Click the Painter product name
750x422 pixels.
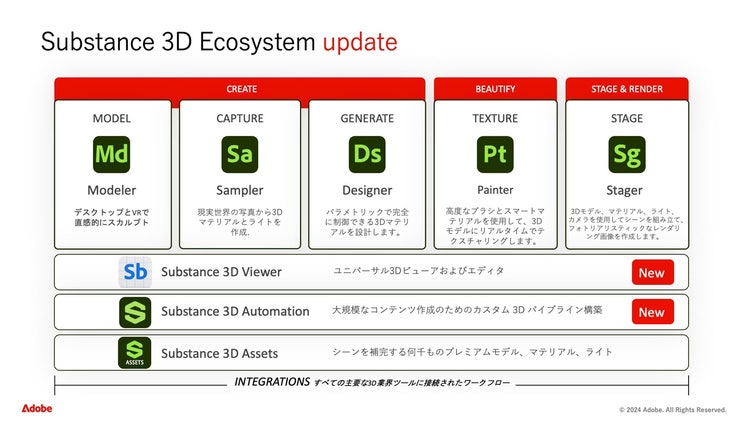click(x=495, y=190)
